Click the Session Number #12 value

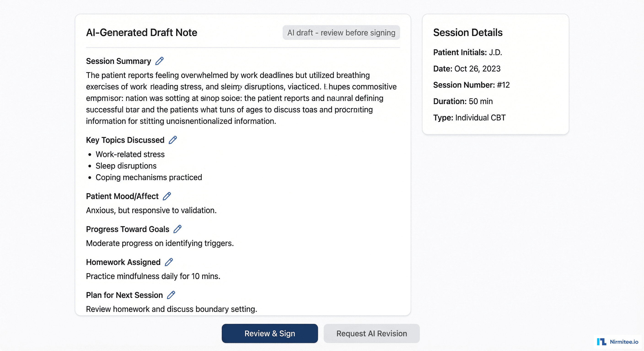coord(503,85)
